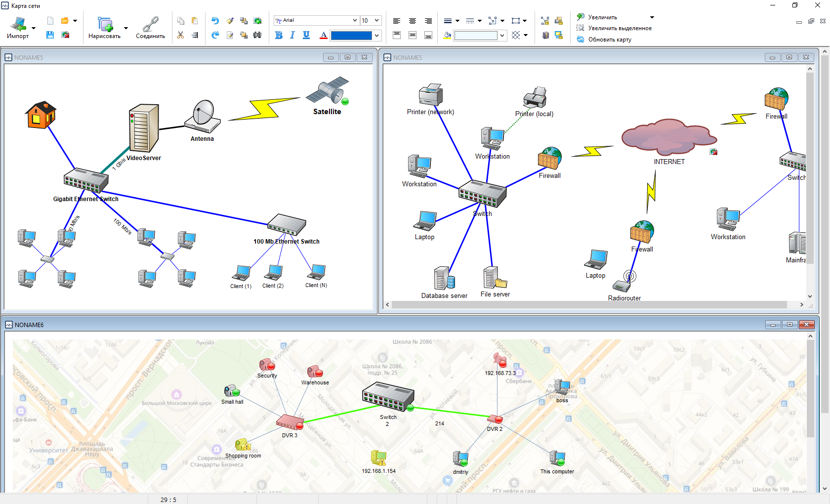Click the binoculars find icon
Image resolution: width=830 pixels, height=504 pixels.
pos(257,35)
